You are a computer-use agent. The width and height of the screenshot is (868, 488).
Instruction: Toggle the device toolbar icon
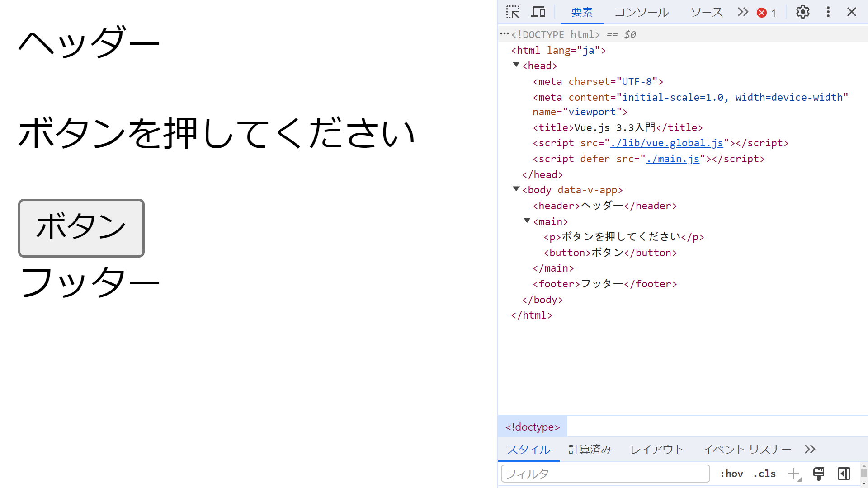538,12
